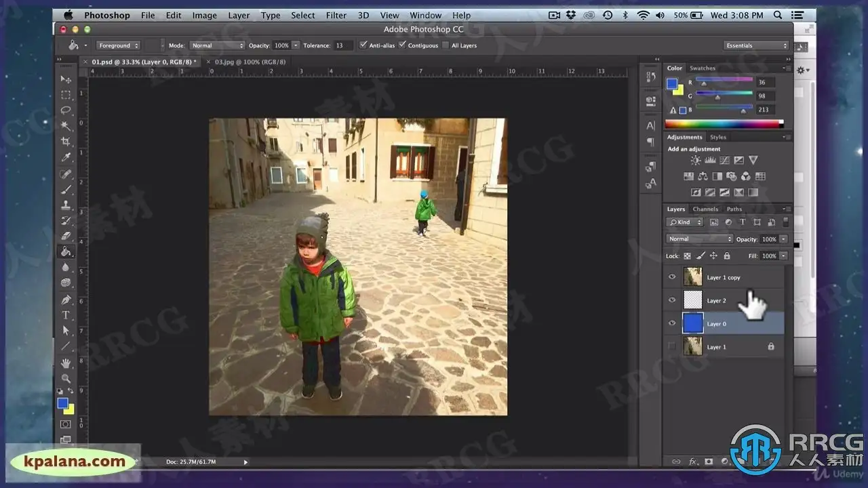
Task: Click the B value field in Color panel
Action: click(766, 110)
